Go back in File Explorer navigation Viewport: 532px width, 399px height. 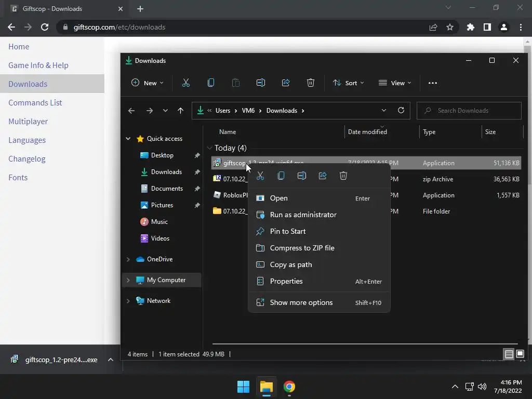point(131,111)
